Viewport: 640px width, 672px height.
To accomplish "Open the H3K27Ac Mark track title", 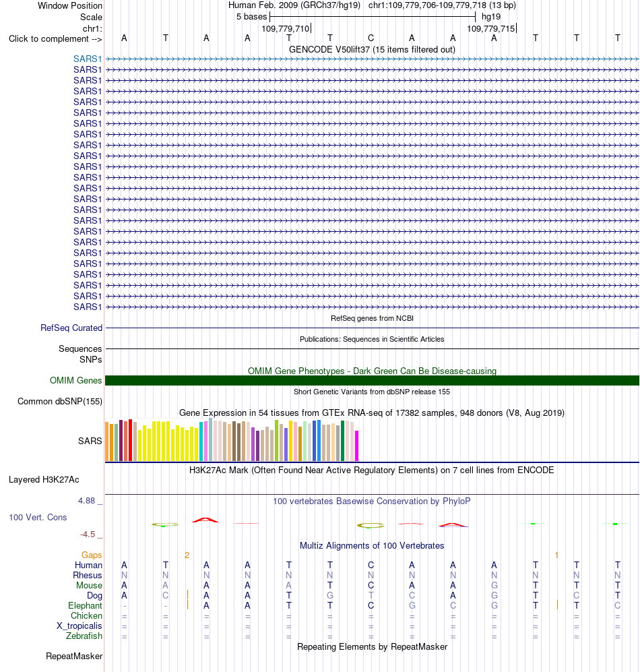I will point(372,470).
